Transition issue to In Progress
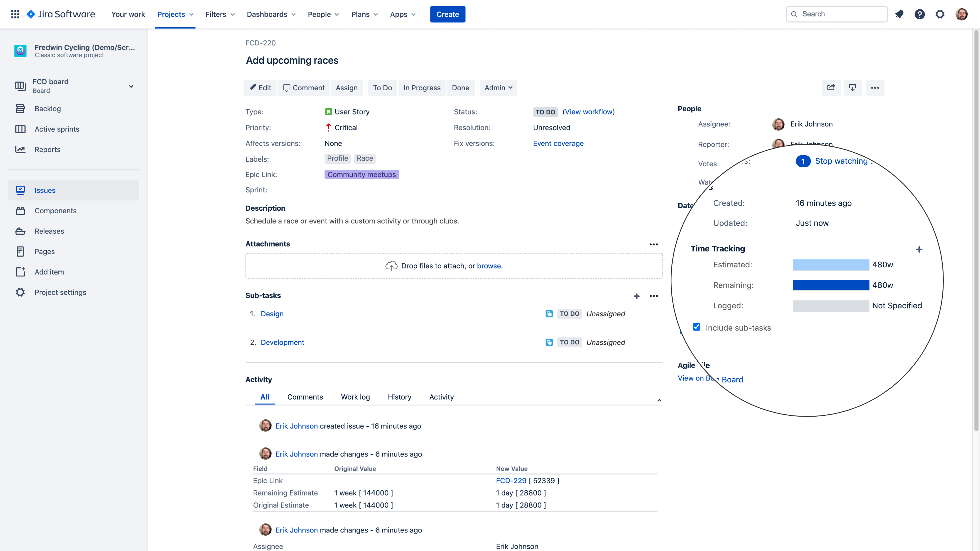This screenshot has height=551, width=980. pyautogui.click(x=422, y=87)
